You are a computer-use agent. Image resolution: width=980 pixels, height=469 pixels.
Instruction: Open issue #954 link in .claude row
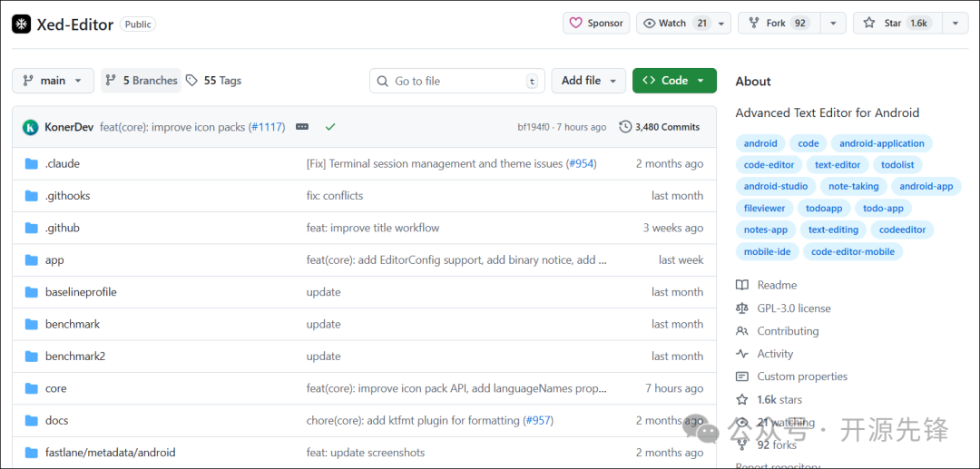click(582, 163)
